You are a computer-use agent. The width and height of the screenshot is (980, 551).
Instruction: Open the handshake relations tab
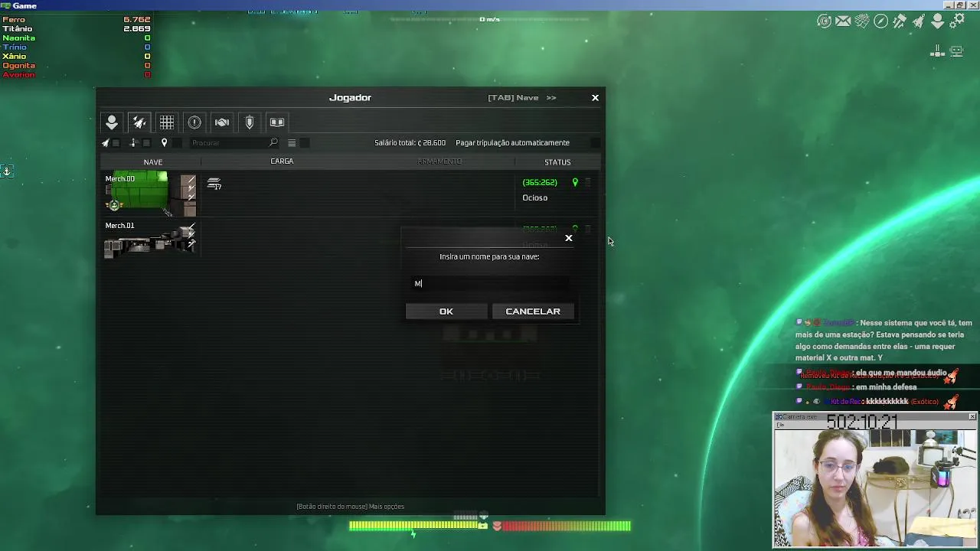click(222, 122)
